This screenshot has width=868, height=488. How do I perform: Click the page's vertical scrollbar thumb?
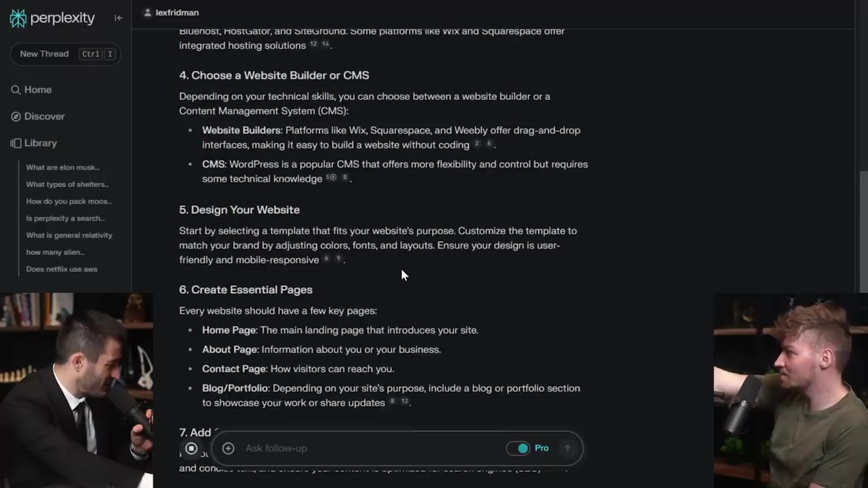click(x=863, y=230)
